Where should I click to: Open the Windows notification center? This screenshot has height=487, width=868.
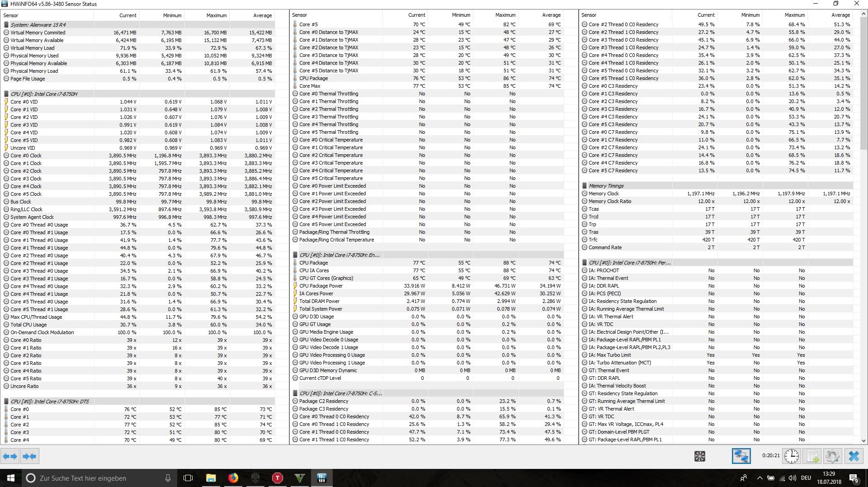(854, 478)
